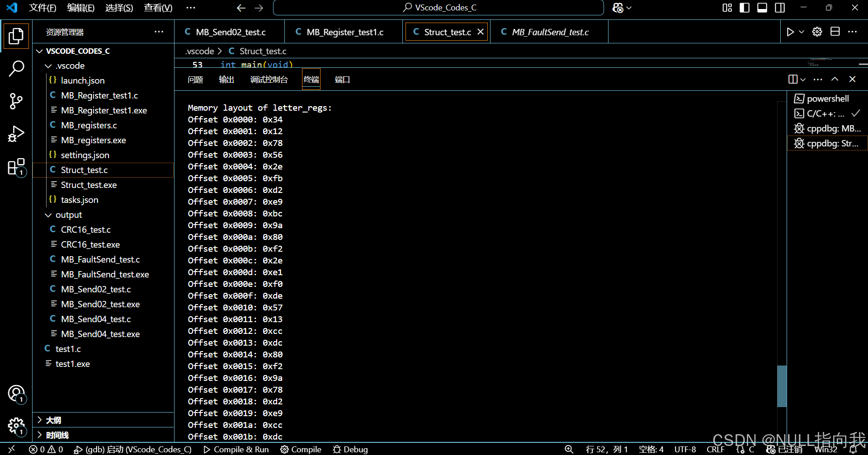
Task: Click the terminal scrollbar thumb
Action: click(x=782, y=386)
